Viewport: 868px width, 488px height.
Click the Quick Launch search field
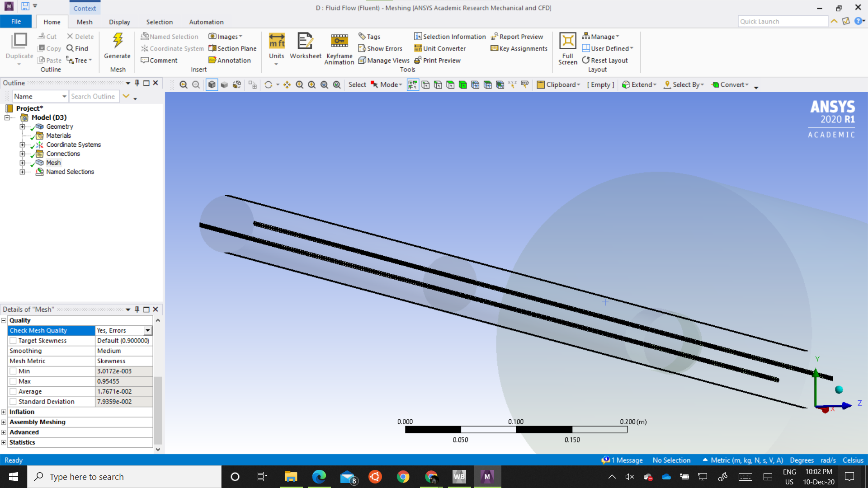point(783,21)
